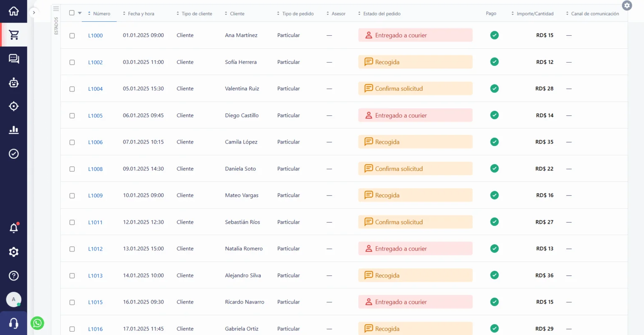Open dropdown arrow beside select-all checkbox
The image size is (644, 335).
pyautogui.click(x=80, y=13)
